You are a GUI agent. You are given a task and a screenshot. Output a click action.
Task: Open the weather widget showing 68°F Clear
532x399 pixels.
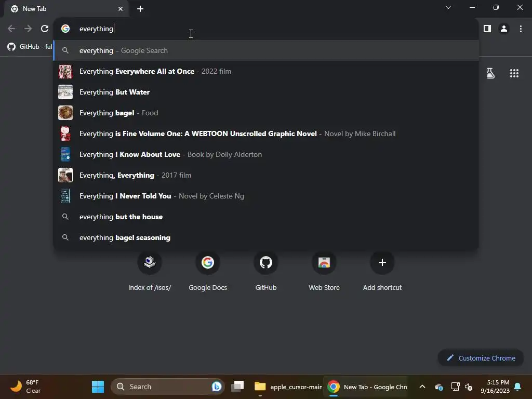click(25, 387)
